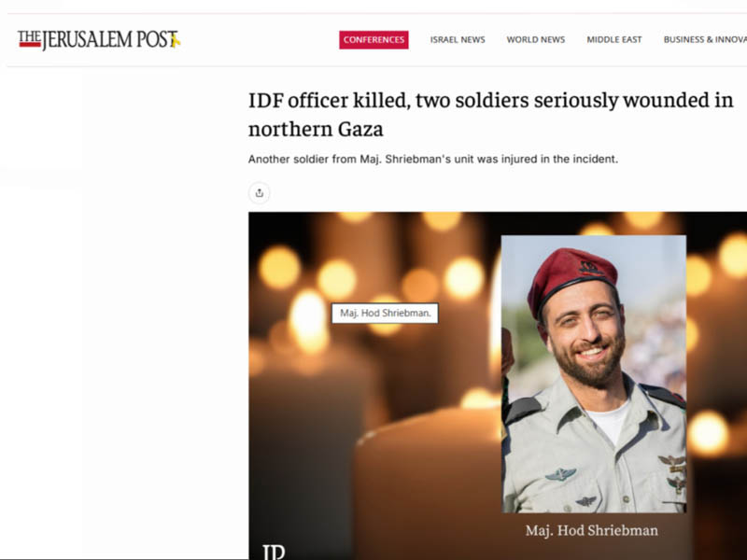Select World News in the navigation bar
This screenshot has width=747, height=560.
click(x=535, y=40)
